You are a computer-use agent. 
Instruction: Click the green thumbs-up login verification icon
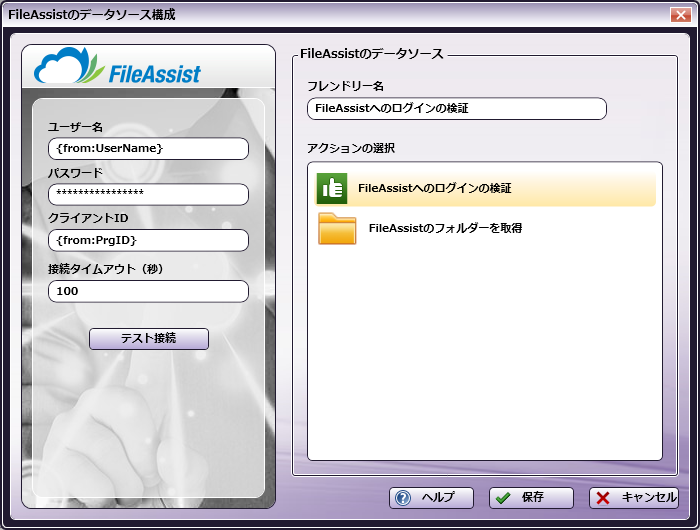(x=332, y=188)
